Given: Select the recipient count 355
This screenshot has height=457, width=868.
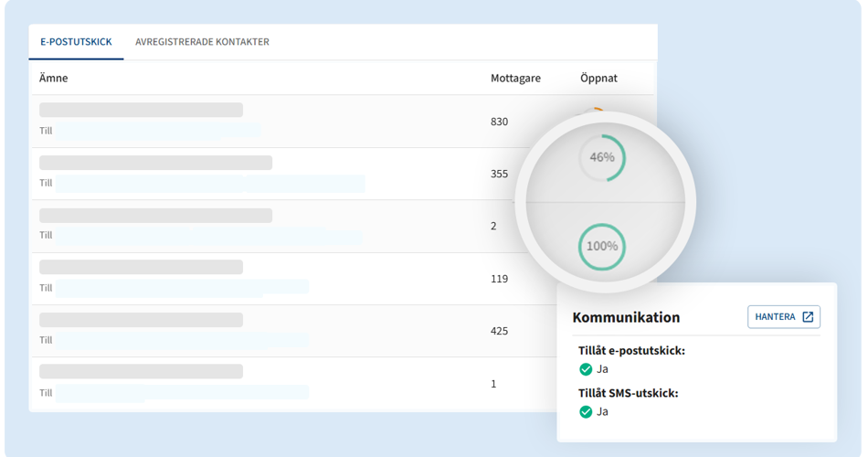Looking at the screenshot, I should (500, 174).
